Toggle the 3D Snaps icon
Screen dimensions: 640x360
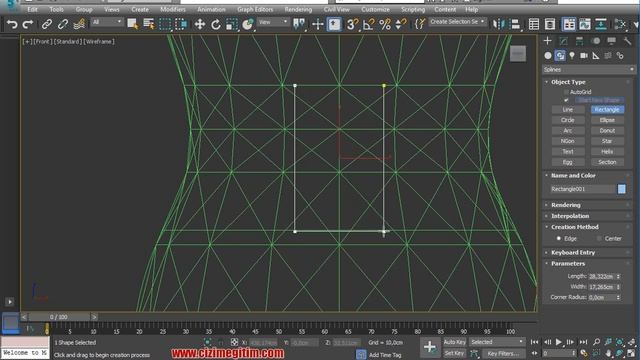pyautogui.click(x=352, y=24)
